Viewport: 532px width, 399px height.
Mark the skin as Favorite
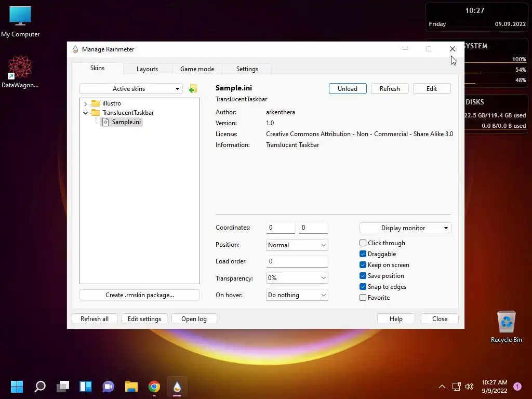(363, 298)
